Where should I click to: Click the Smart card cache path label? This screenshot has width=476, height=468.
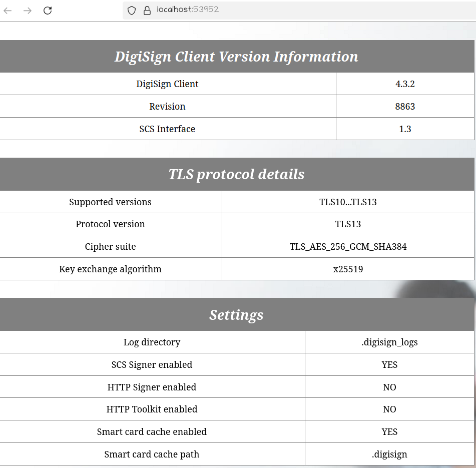pyautogui.click(x=152, y=454)
